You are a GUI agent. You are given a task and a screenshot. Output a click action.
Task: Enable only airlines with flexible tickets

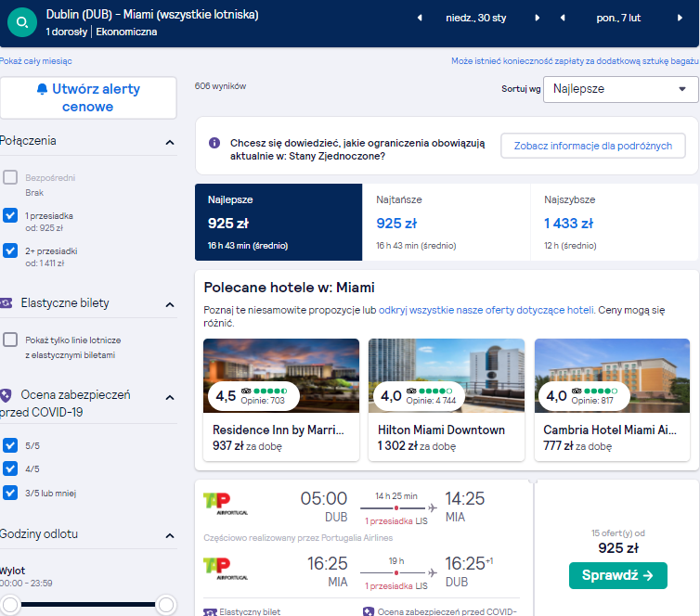pyautogui.click(x=10, y=340)
